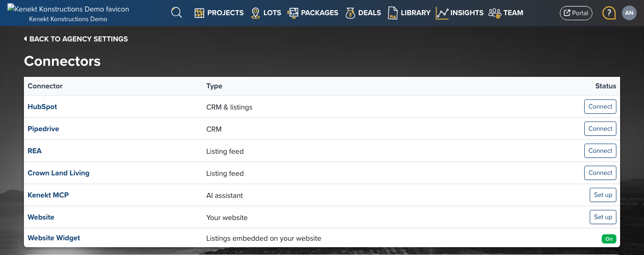The height and width of the screenshot is (255, 644).
Task: Click the Connectors page heading
Action: click(62, 61)
